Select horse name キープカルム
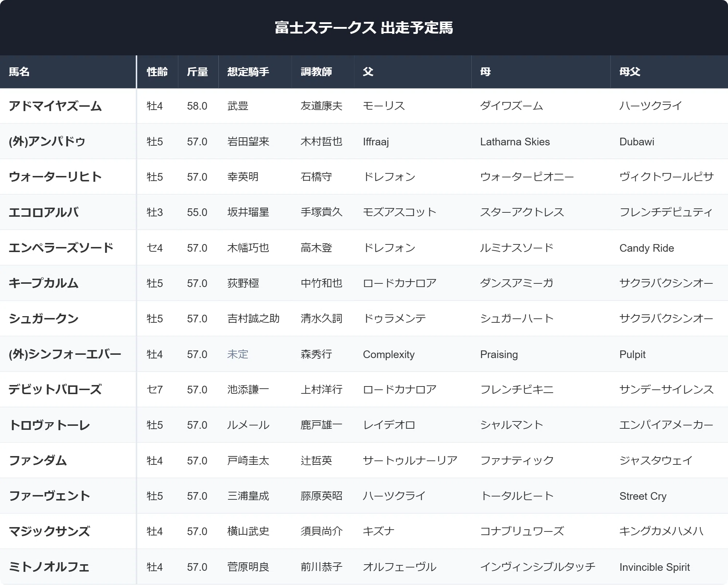Screen dimensions: 728x585 [x=44, y=283]
